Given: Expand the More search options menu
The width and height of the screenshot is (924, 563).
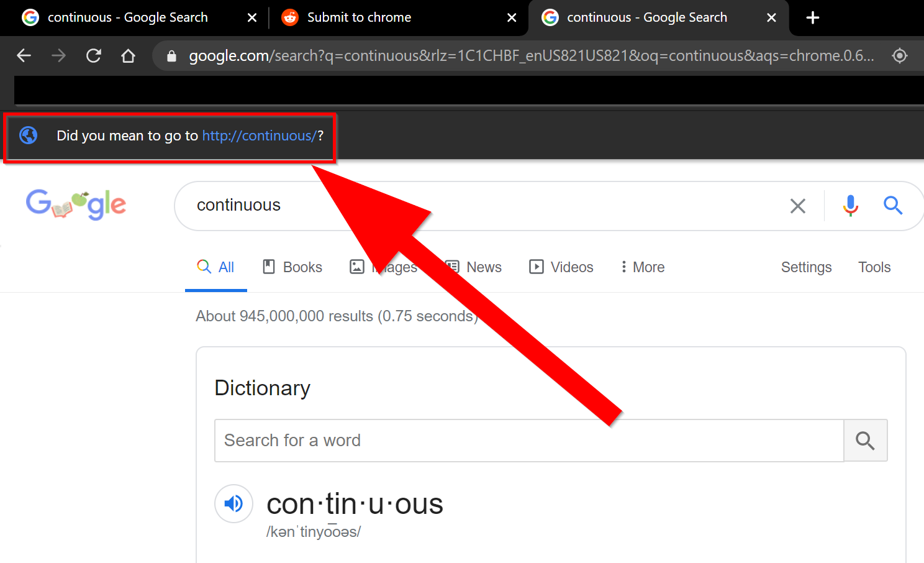Looking at the screenshot, I should tap(643, 267).
